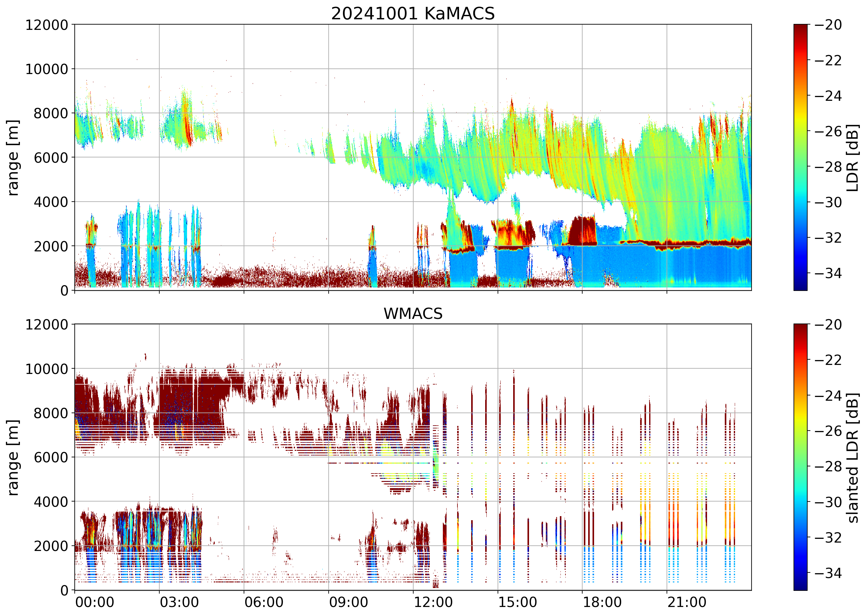Viewport: 867px width, 616px height.
Task: Click the top LDR colorbar gradient
Action: 800,157
